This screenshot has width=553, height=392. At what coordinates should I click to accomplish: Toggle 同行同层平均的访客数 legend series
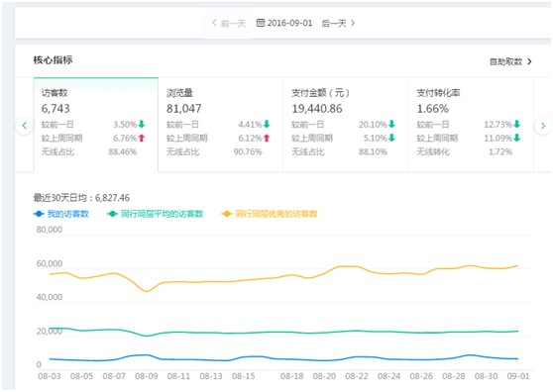(x=156, y=214)
